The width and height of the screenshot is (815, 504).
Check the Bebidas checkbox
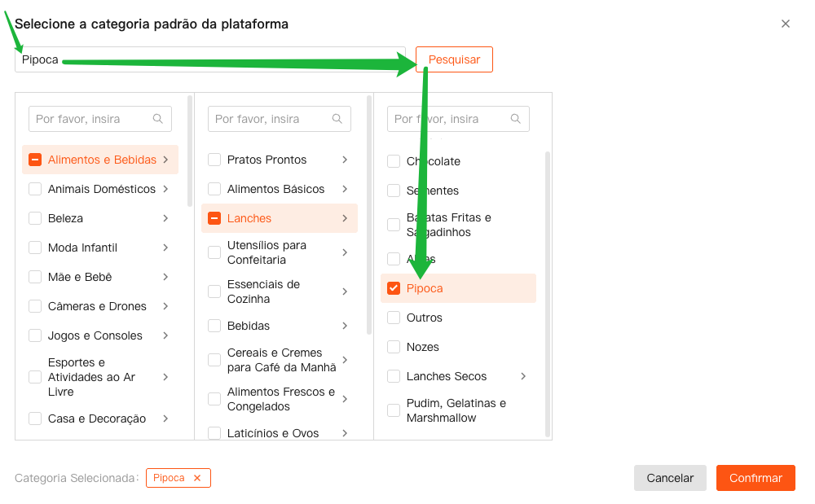point(214,326)
